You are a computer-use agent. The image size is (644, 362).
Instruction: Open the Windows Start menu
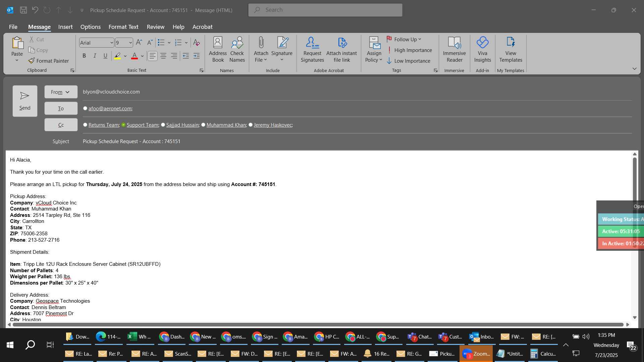click(10, 345)
